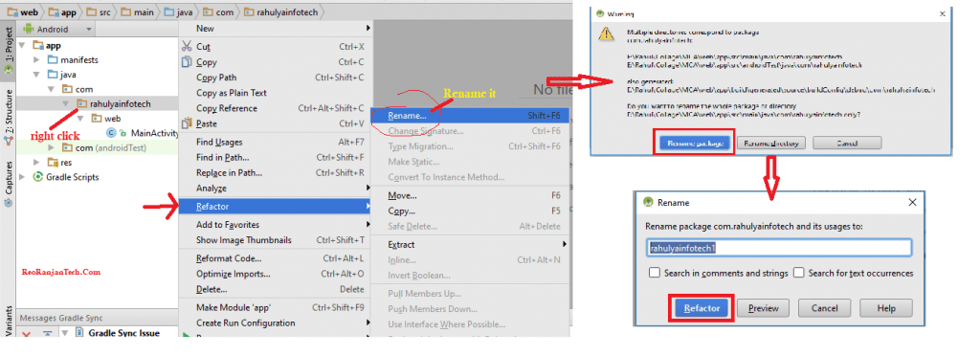This screenshot has width=980, height=356.
Task: Click the Android robot icon in project view selector
Action: coord(28,29)
